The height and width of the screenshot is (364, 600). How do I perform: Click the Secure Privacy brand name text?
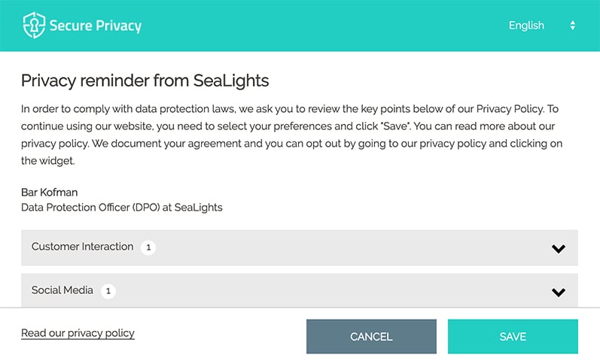(x=96, y=26)
